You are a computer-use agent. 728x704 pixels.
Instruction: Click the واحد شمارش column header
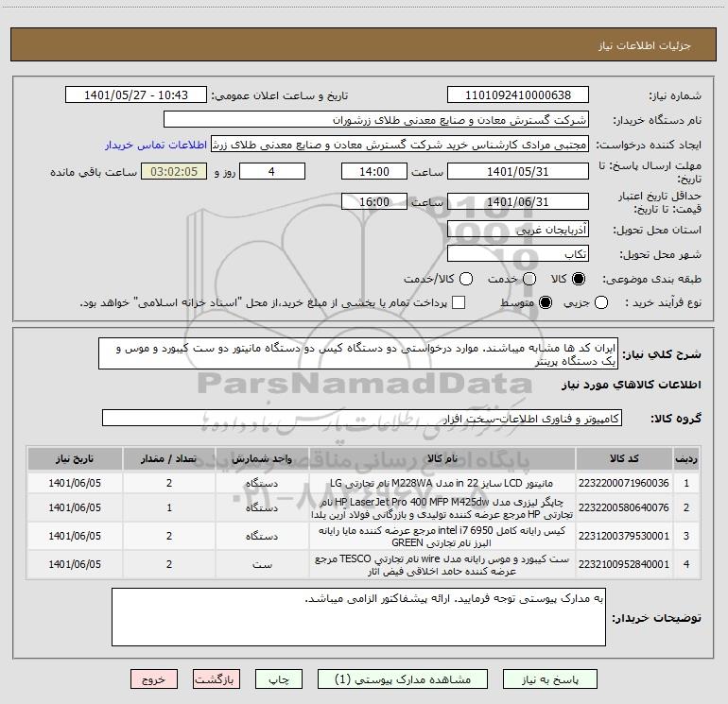coord(262,458)
